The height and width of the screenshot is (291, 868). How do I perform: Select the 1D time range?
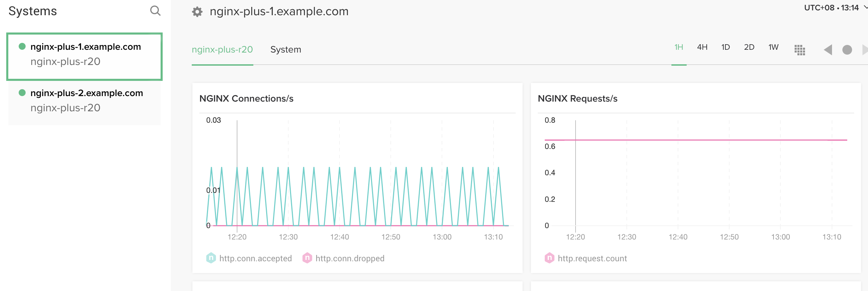(x=726, y=47)
